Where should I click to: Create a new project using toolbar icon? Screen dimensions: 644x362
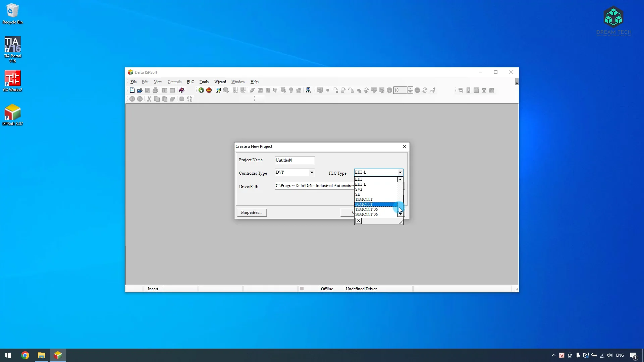pos(132,90)
